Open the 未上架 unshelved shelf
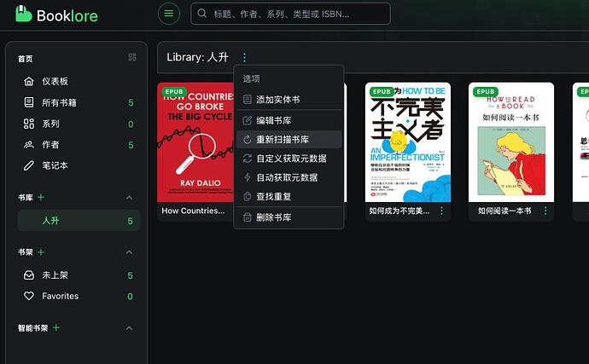Image resolution: width=589 pixels, height=364 pixels. pos(79,275)
